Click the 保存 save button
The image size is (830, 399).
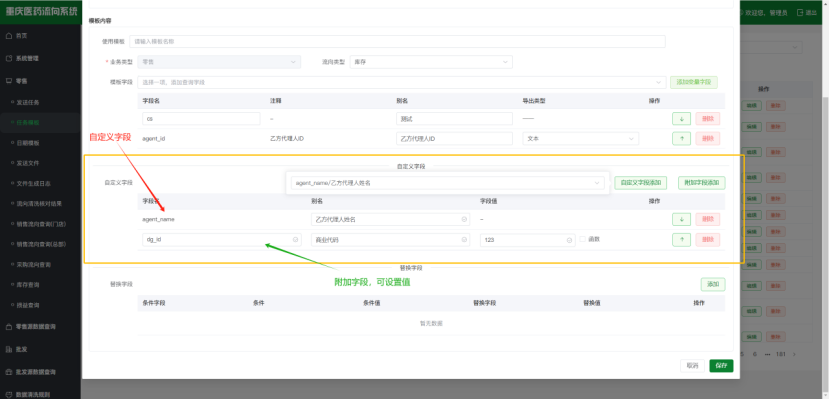[x=721, y=366]
